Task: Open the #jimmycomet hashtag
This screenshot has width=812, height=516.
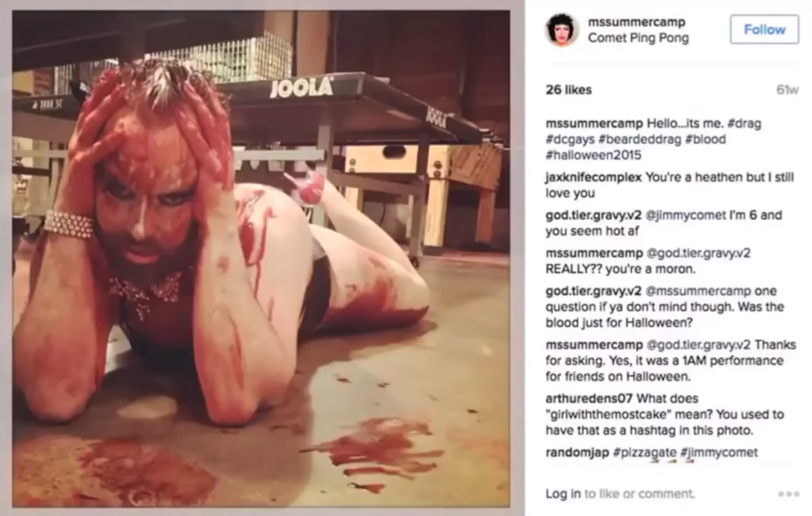Action: tap(718, 453)
